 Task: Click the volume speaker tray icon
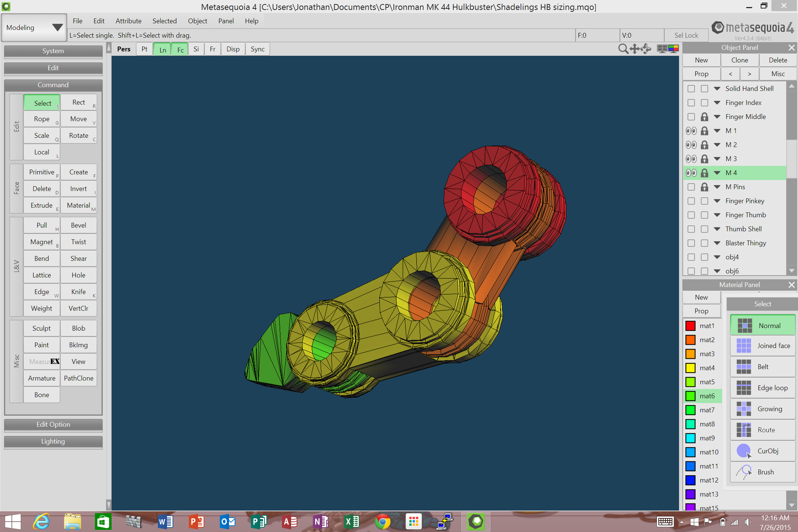pyautogui.click(x=748, y=522)
